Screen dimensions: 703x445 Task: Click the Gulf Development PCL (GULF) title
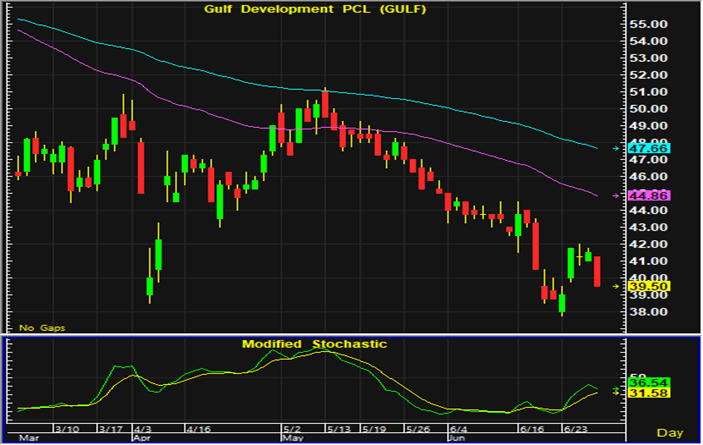click(313, 8)
